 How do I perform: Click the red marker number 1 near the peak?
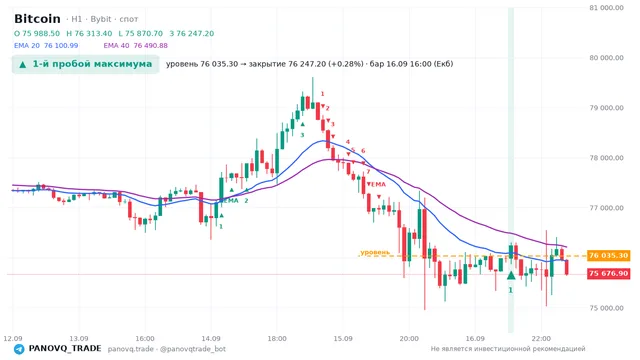pyautogui.click(x=322, y=94)
